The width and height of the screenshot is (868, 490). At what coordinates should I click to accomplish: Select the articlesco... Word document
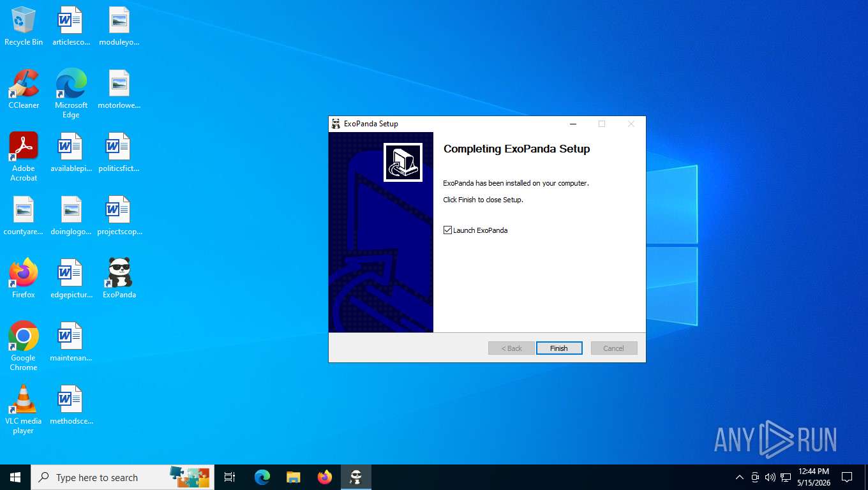71,27
